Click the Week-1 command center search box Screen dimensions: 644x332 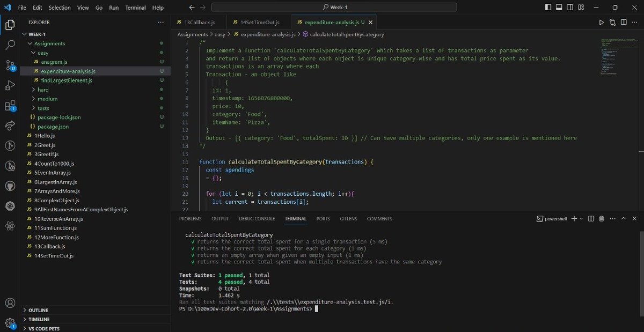(334, 8)
